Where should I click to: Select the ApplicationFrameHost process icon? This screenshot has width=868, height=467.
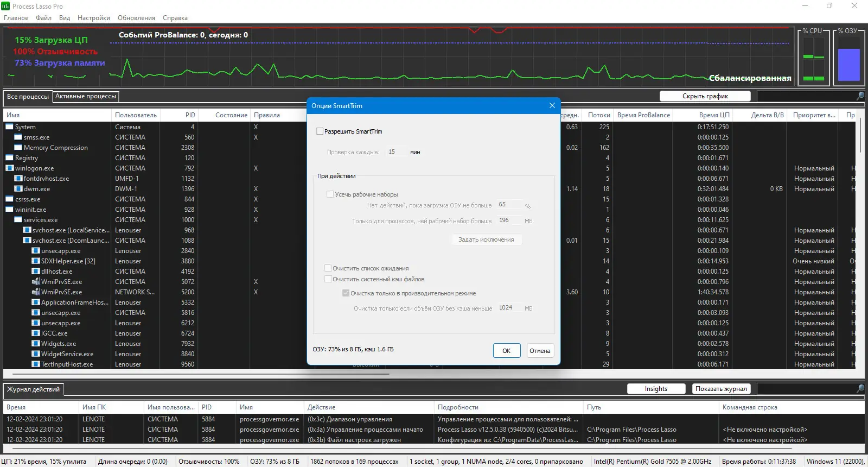click(35, 302)
